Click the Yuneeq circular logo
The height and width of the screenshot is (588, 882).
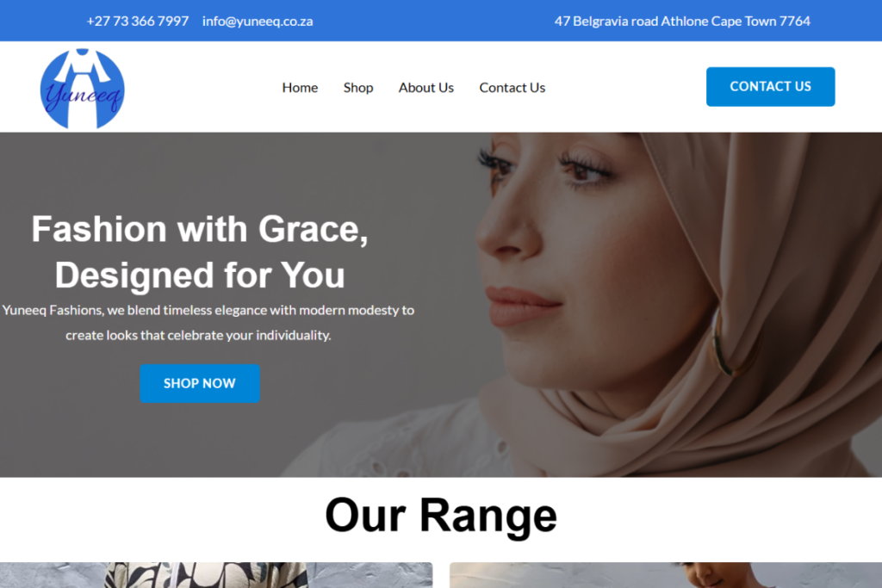pyautogui.click(x=82, y=89)
